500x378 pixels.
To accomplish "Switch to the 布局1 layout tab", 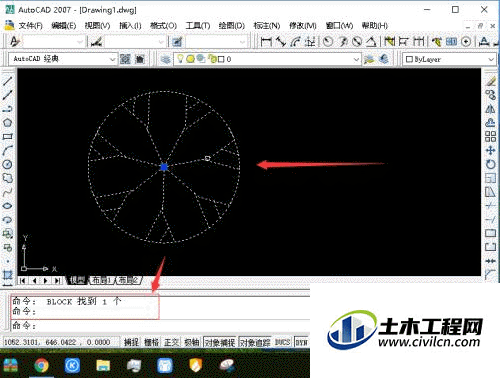I will [102, 280].
